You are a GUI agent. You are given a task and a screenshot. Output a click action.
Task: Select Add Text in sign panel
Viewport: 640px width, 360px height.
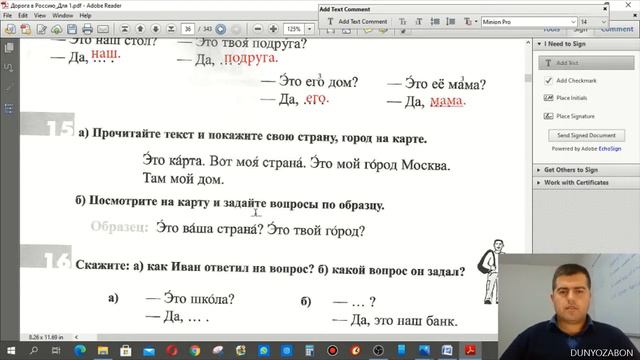click(586, 63)
